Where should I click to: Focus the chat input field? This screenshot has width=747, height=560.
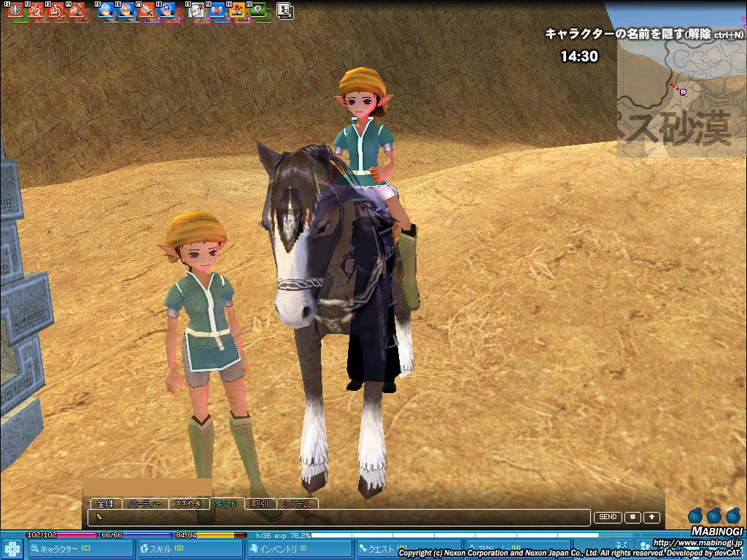(x=339, y=517)
